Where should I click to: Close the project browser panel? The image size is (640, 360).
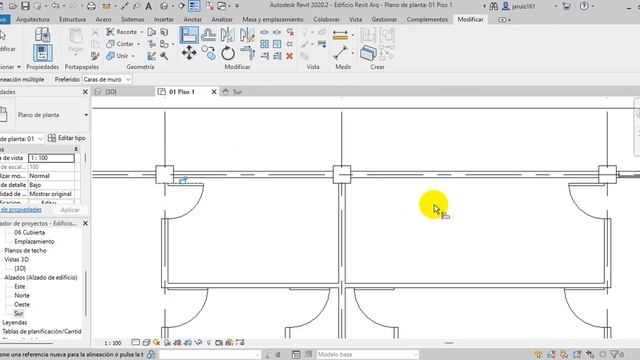85,223
